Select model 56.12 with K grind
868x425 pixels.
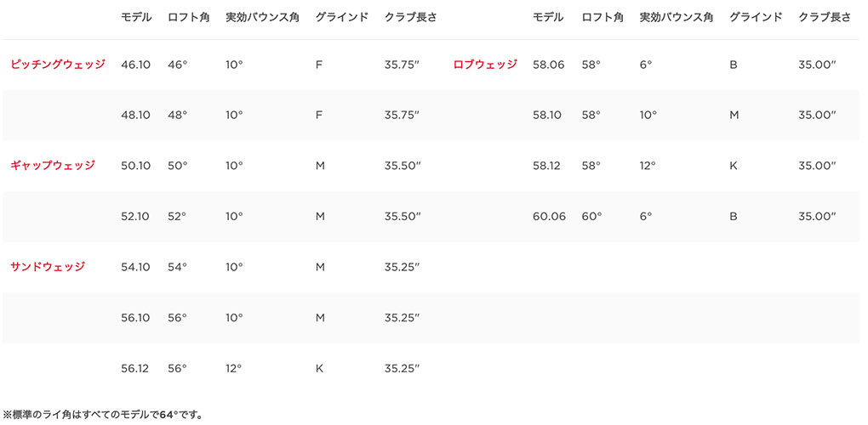(135, 368)
